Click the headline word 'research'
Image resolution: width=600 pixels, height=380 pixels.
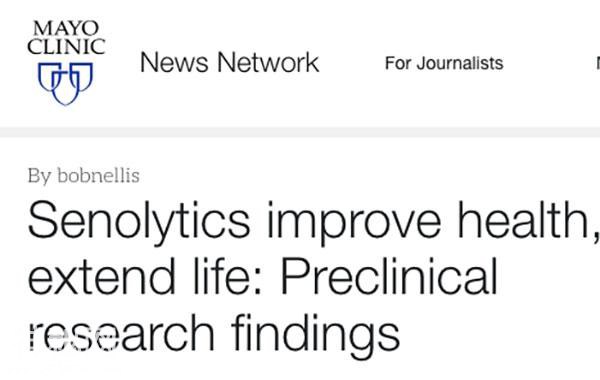pos(121,333)
